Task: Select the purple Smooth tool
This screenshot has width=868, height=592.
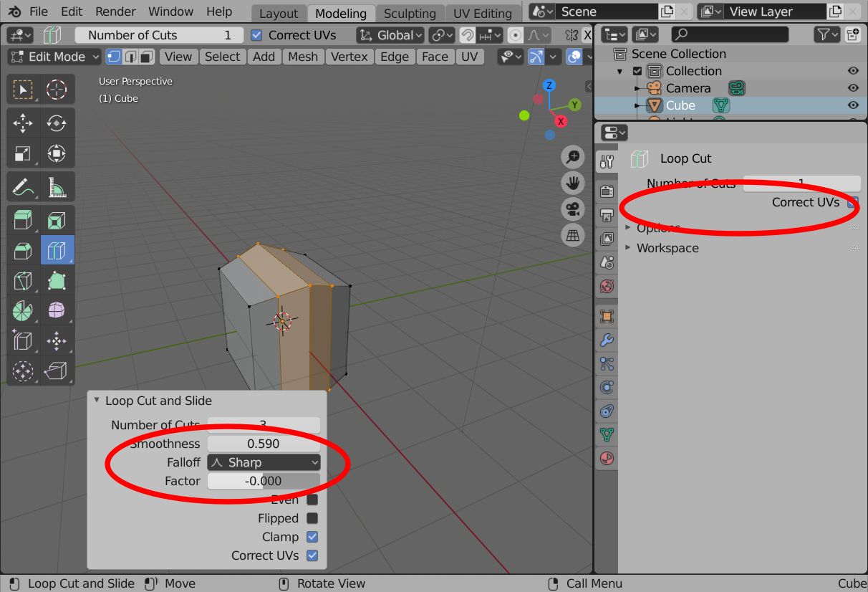Action: click(x=57, y=310)
